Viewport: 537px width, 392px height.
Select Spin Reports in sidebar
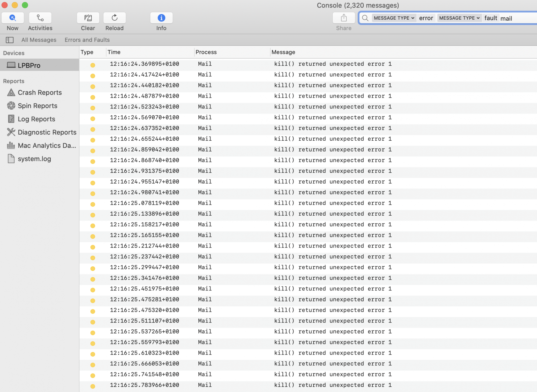pyautogui.click(x=37, y=106)
